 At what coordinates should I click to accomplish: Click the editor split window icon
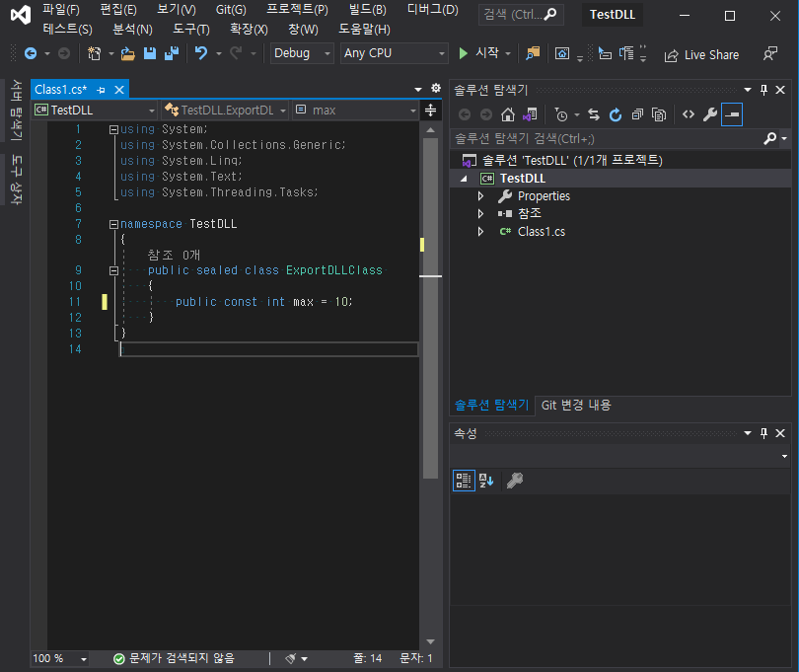(x=431, y=111)
